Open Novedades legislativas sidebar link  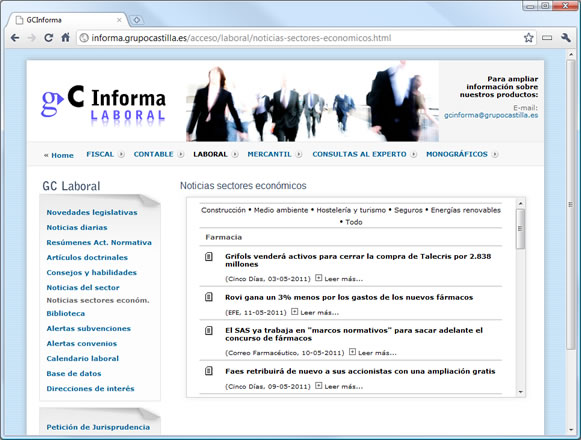click(x=92, y=212)
